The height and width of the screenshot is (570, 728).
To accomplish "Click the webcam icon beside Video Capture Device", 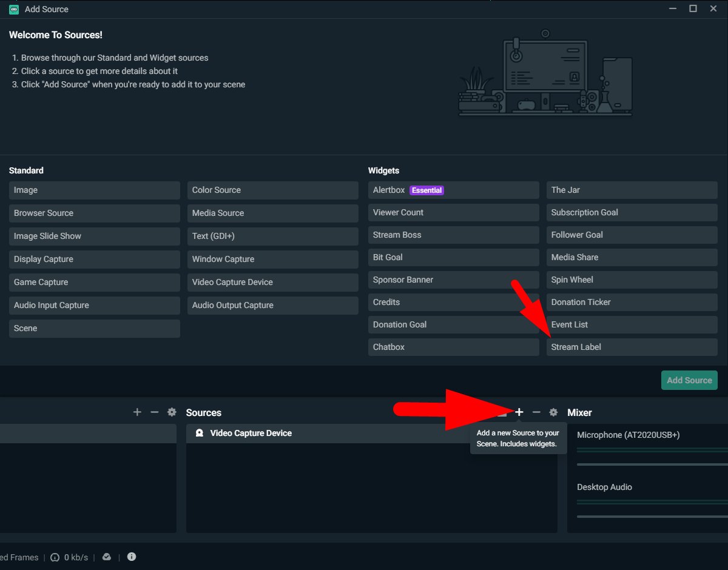I will tap(199, 433).
